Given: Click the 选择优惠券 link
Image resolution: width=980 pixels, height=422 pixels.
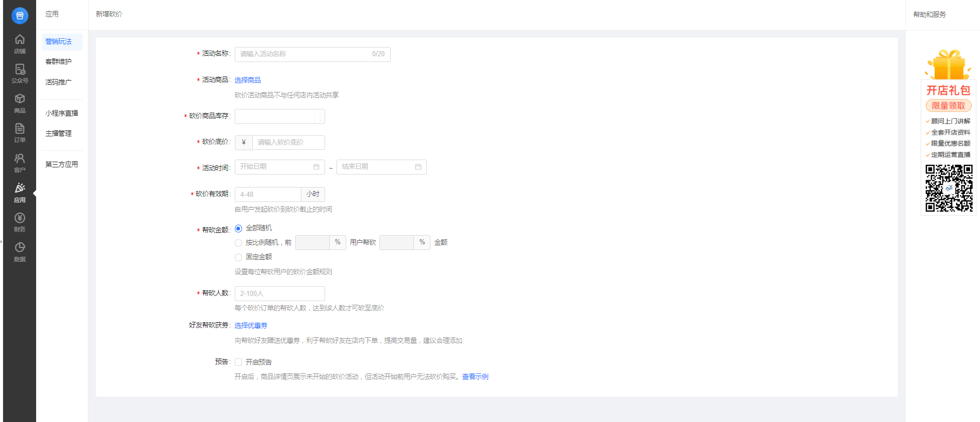Looking at the screenshot, I should [251, 325].
